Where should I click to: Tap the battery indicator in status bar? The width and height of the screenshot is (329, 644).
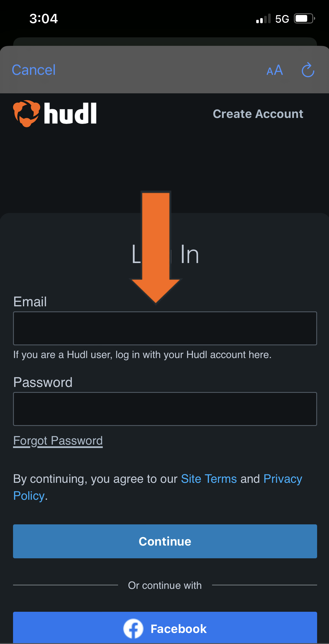304,18
